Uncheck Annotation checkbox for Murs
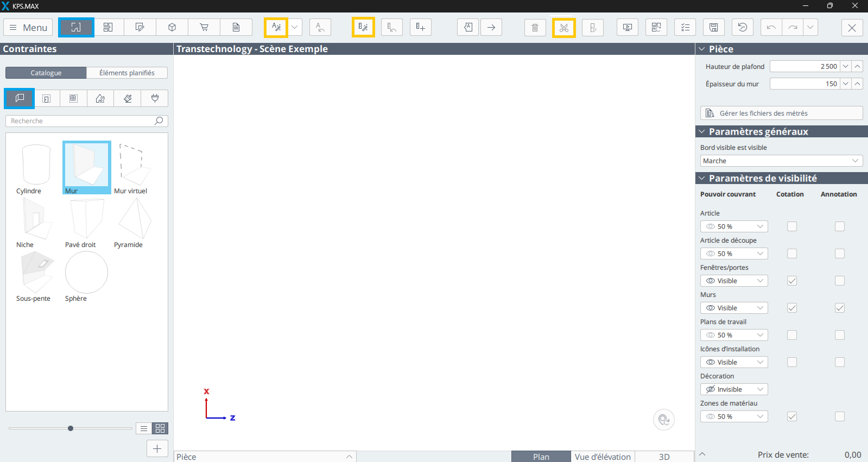This screenshot has height=462, width=868. pos(840,308)
